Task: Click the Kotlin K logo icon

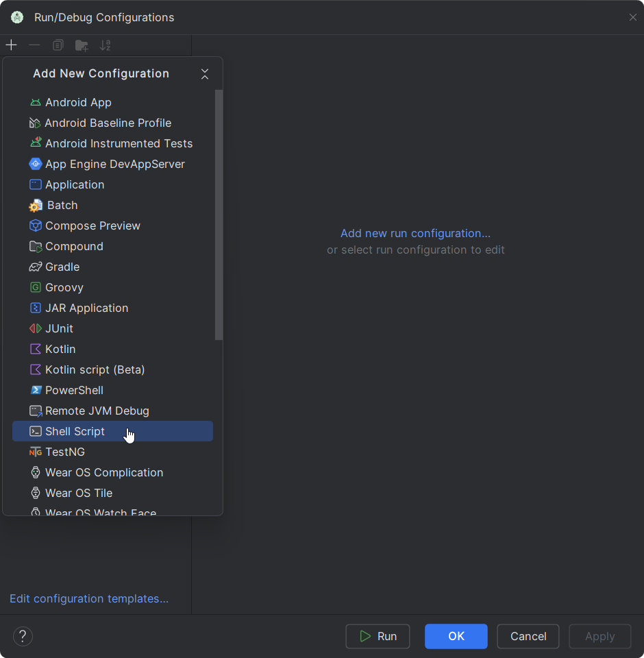Action: pos(36,349)
